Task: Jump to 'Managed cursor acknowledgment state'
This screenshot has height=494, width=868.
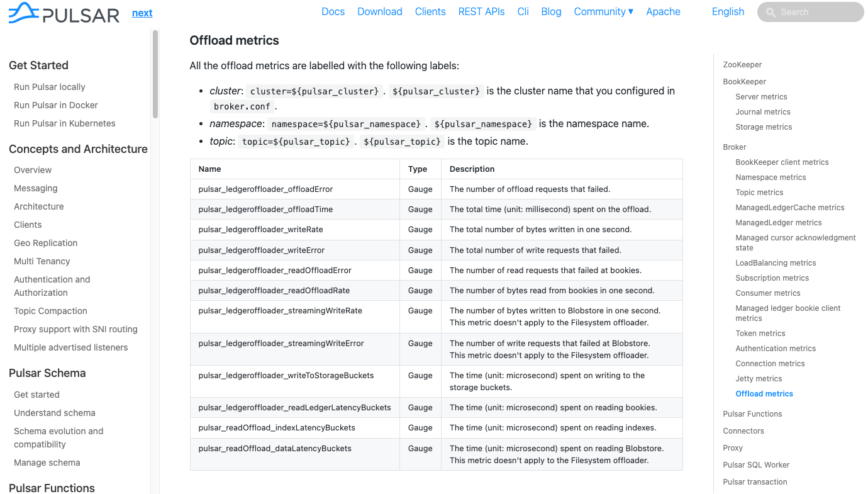Action: click(x=796, y=243)
